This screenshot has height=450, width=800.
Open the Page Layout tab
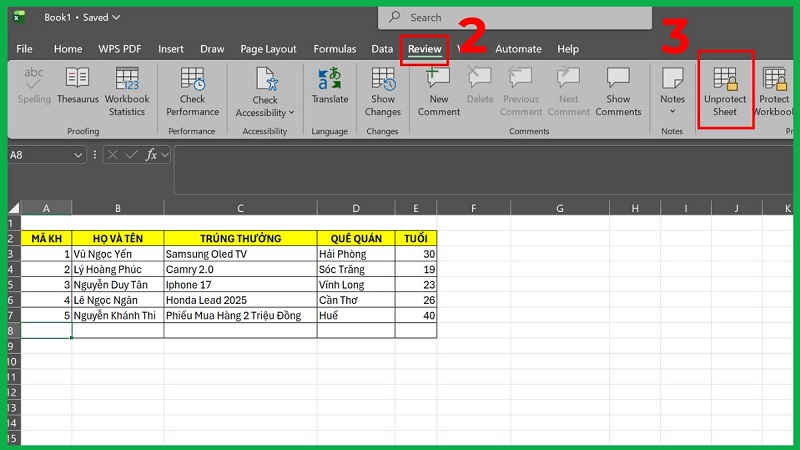click(x=268, y=49)
